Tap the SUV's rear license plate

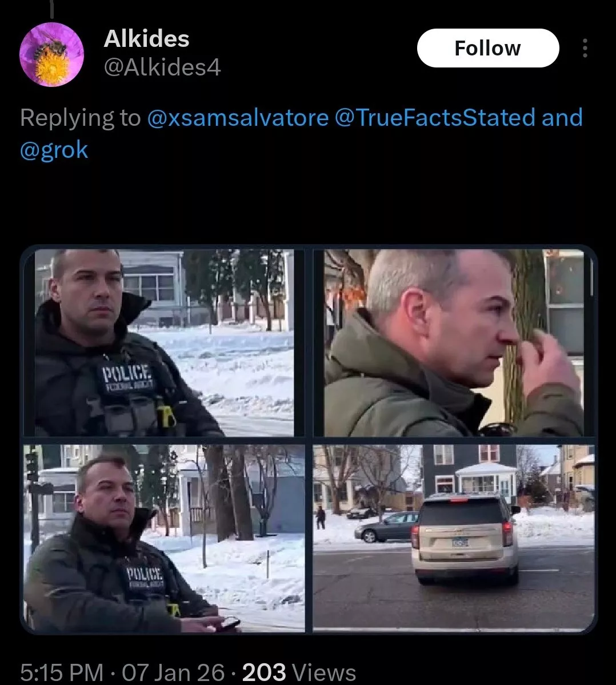click(460, 543)
